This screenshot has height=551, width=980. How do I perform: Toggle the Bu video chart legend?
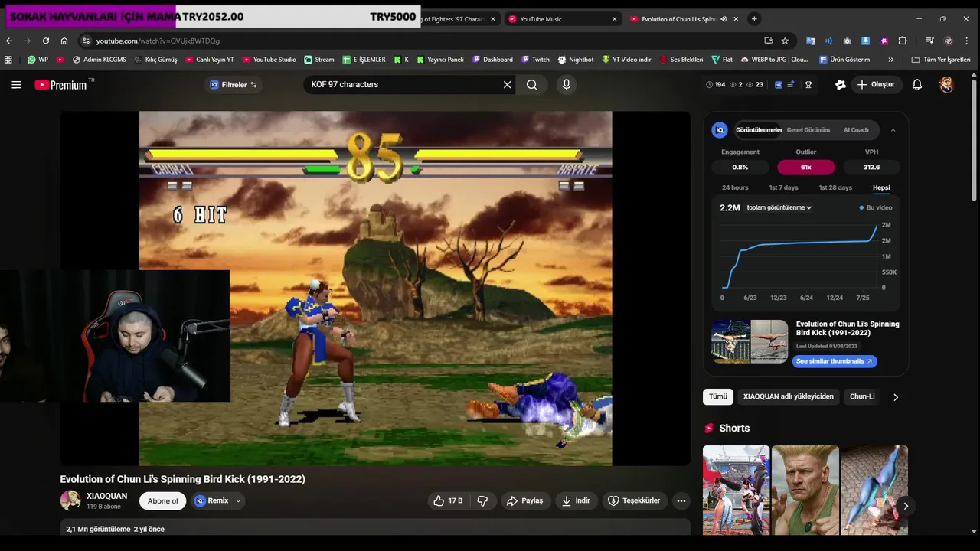[x=875, y=207]
